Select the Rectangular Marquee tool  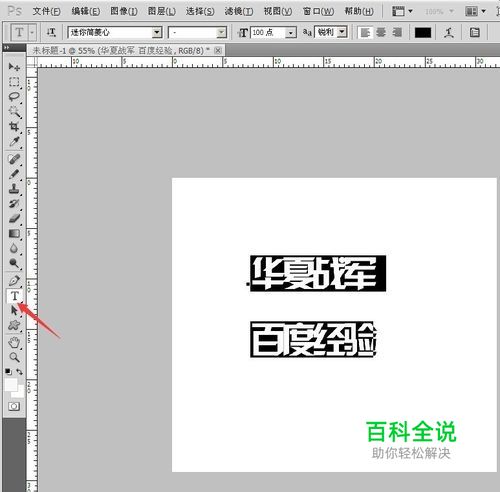tap(14, 82)
